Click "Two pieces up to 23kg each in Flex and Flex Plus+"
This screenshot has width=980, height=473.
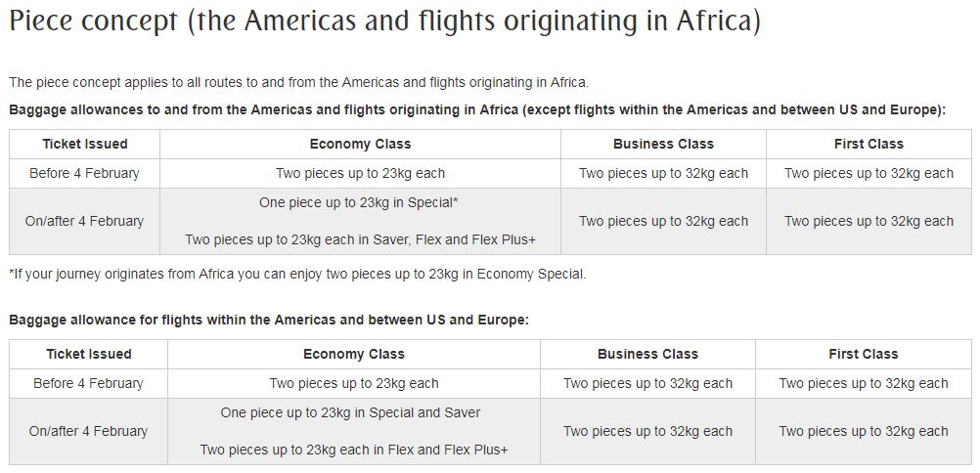coord(354,450)
